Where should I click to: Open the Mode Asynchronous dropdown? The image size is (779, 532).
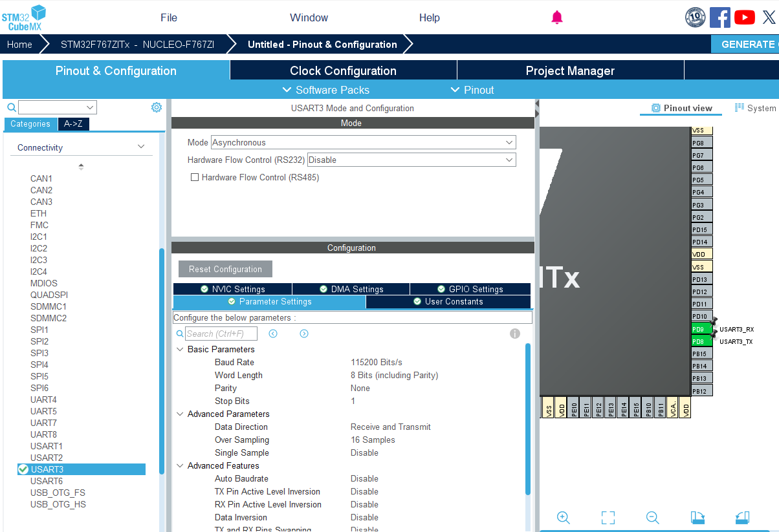pyautogui.click(x=363, y=142)
